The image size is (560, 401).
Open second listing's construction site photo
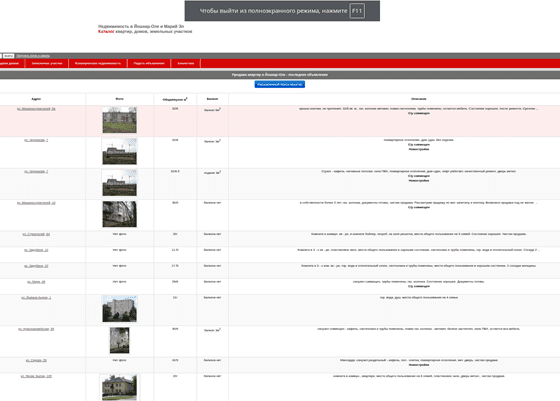pos(120,151)
